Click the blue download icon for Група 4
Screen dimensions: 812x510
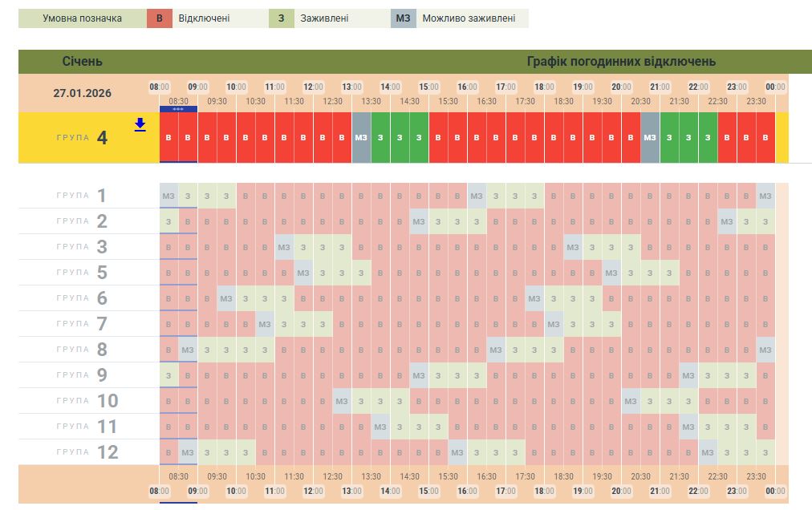click(140, 124)
